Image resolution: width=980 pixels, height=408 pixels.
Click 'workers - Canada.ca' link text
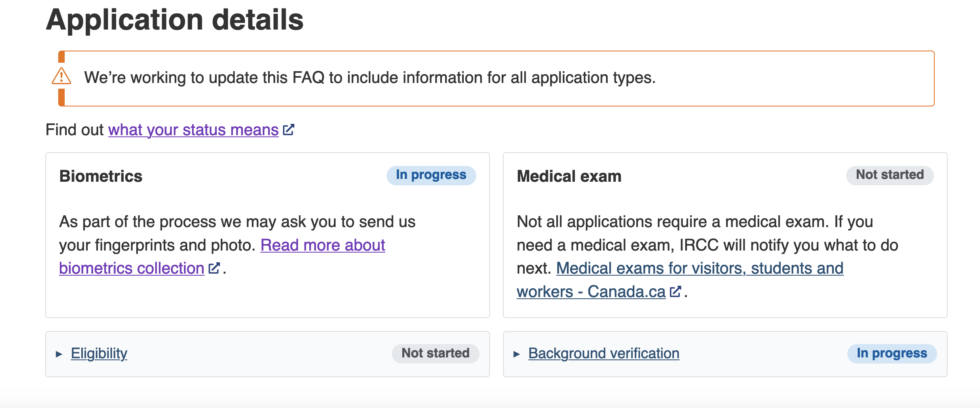(x=591, y=292)
